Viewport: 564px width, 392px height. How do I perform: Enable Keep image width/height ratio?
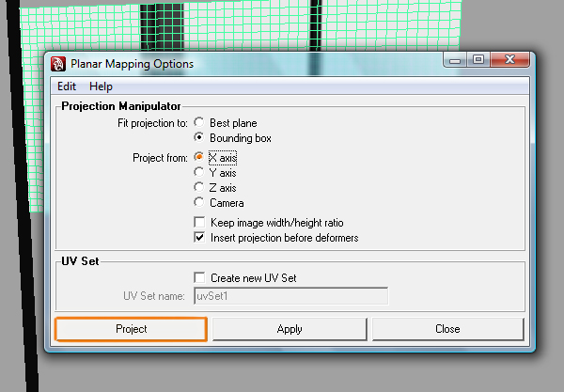coord(199,222)
